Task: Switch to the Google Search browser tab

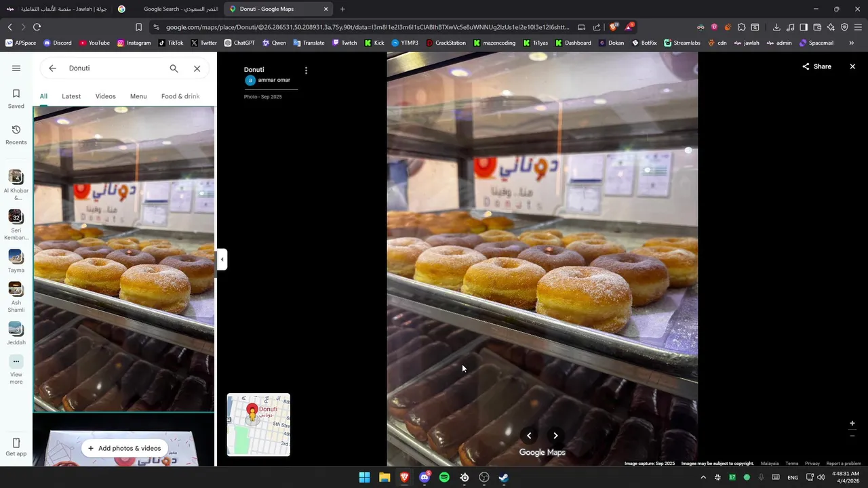Action: point(168,9)
